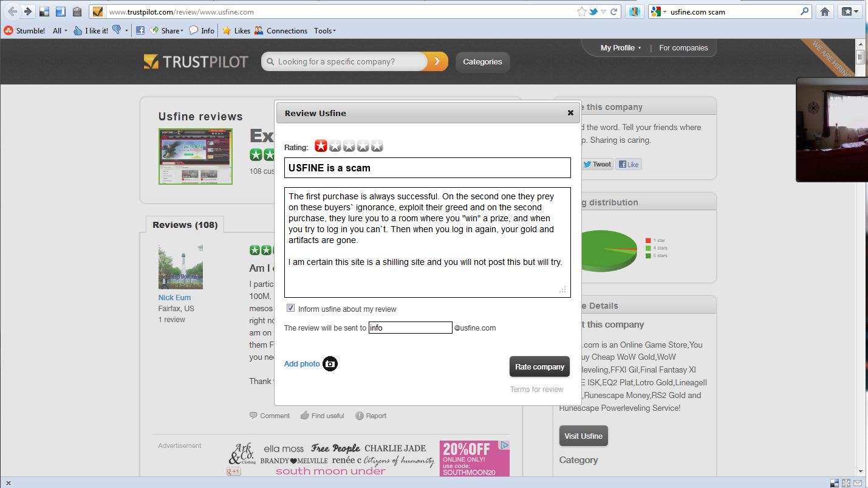Click the info email address field
868x488 pixels.
click(x=411, y=328)
